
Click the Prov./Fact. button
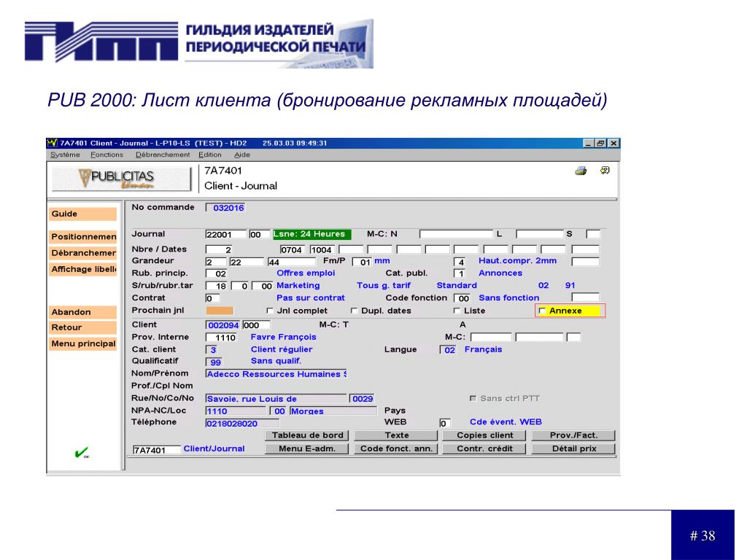[x=573, y=435]
